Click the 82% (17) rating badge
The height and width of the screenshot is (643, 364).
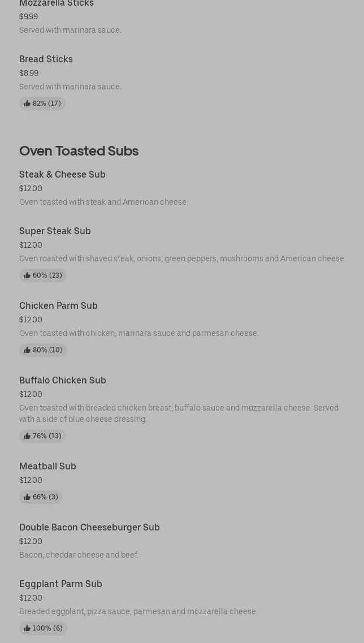42,103
